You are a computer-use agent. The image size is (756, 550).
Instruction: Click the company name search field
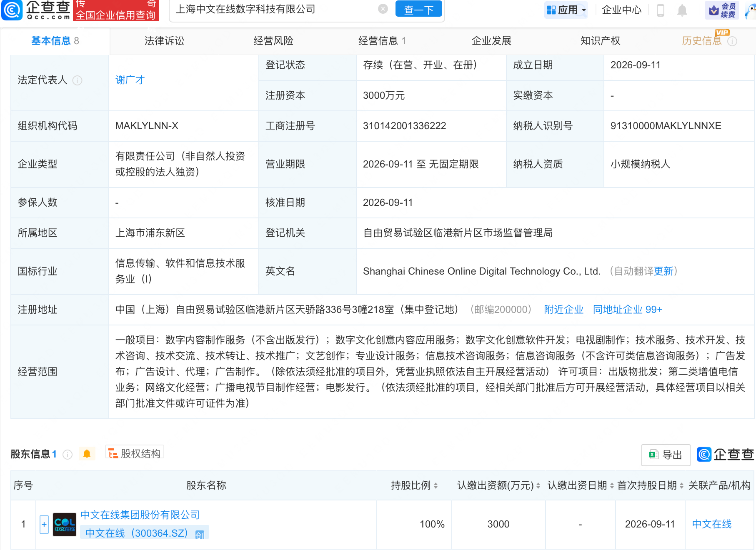[275, 9]
